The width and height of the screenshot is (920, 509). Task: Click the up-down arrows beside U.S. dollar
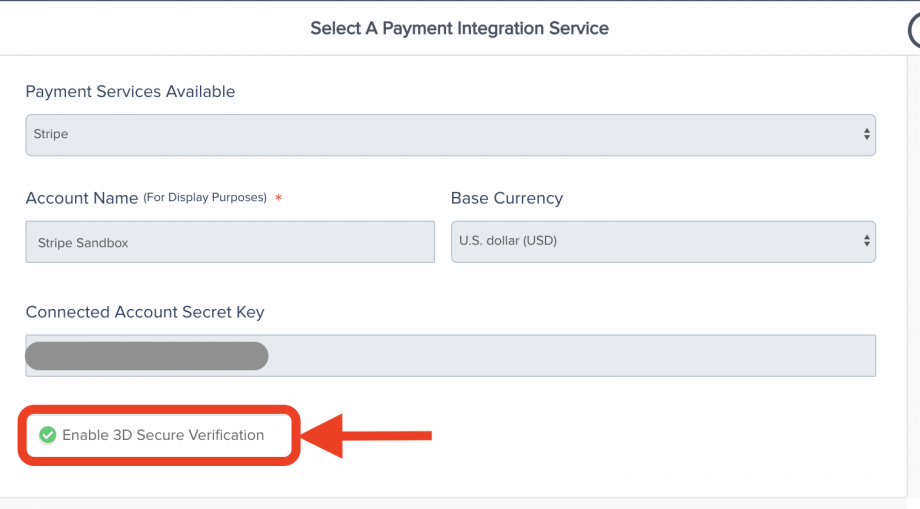click(867, 241)
